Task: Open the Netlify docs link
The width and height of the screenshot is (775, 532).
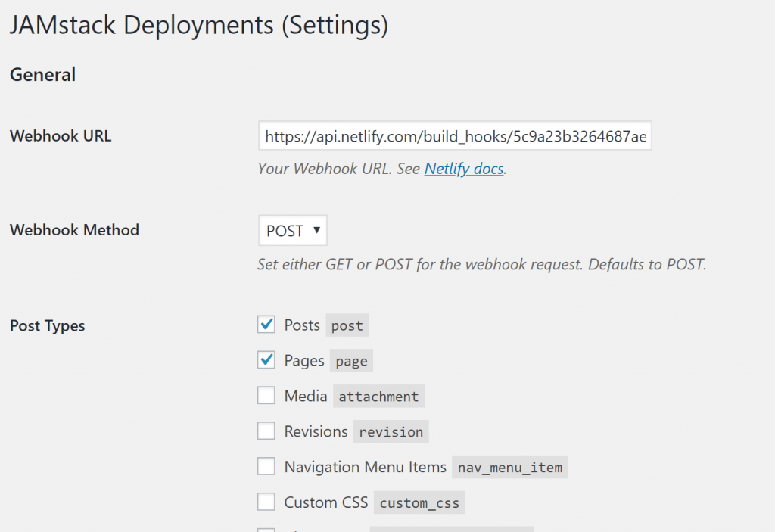Action: coord(463,169)
